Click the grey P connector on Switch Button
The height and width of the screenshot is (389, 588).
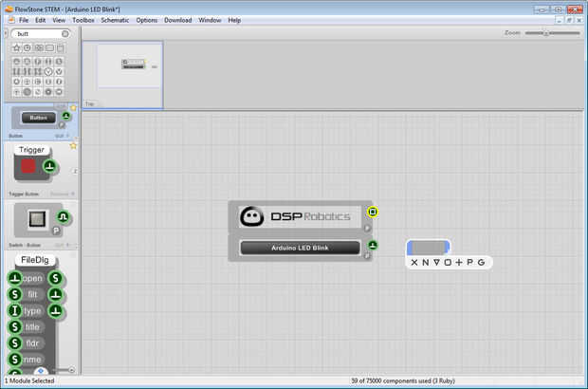click(56, 231)
